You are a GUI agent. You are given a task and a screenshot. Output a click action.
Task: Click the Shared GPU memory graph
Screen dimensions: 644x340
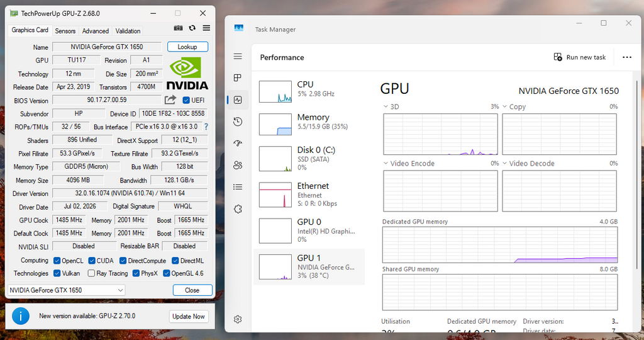click(x=500, y=292)
